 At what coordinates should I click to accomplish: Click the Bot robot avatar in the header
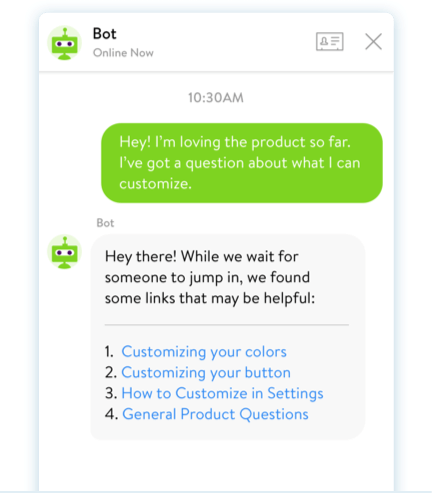(65, 43)
